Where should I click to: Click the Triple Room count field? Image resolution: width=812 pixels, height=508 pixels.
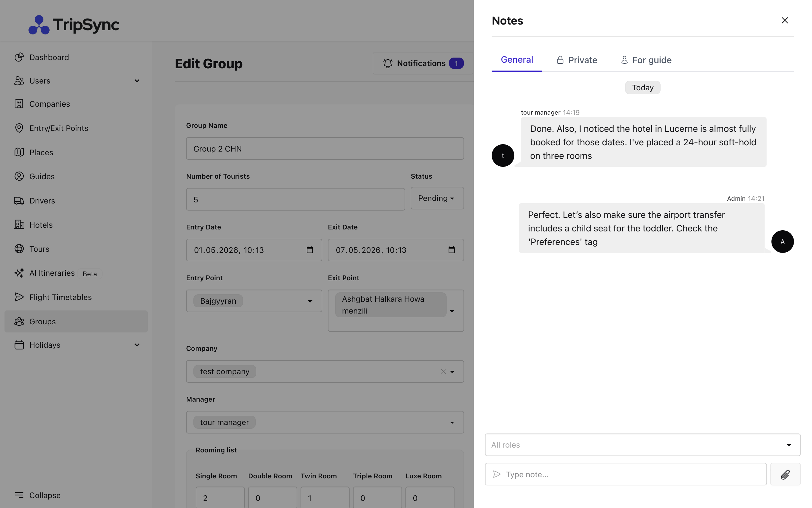click(x=377, y=498)
